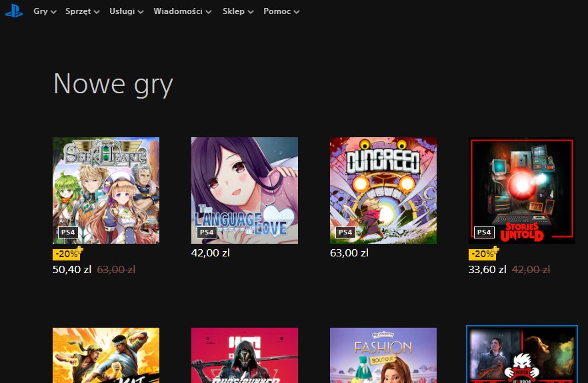588x383 pixels.
Task: Open the Fashion Boutique game cover
Action: (383, 355)
